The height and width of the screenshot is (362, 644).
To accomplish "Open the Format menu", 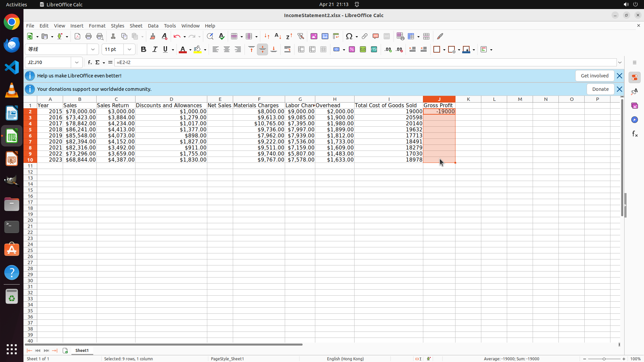I will (x=97, y=26).
